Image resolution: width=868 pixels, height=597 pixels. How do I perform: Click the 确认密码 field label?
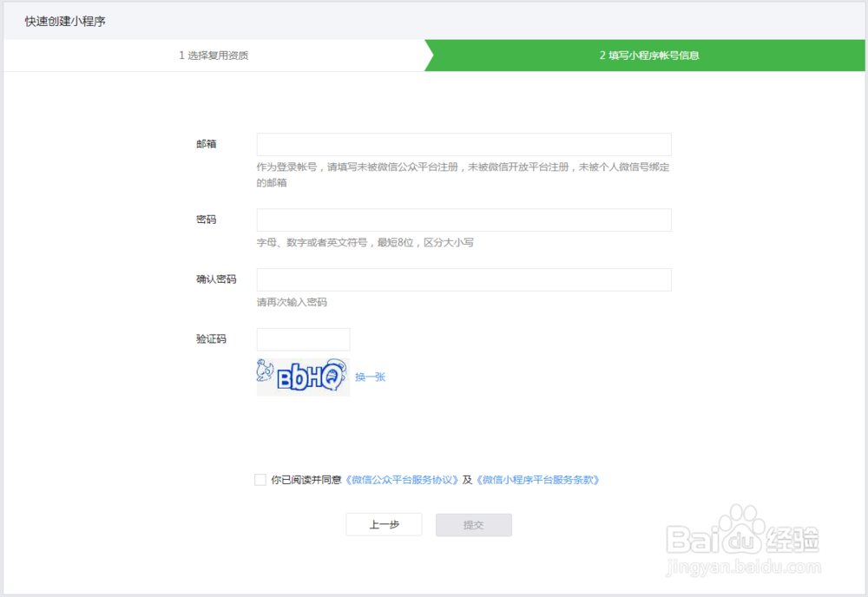coord(216,279)
